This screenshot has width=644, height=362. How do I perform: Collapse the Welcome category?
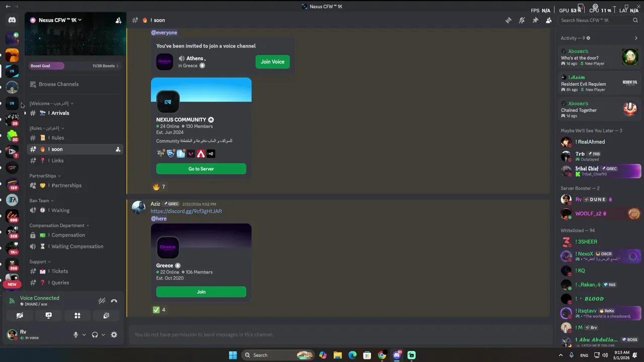click(x=51, y=104)
